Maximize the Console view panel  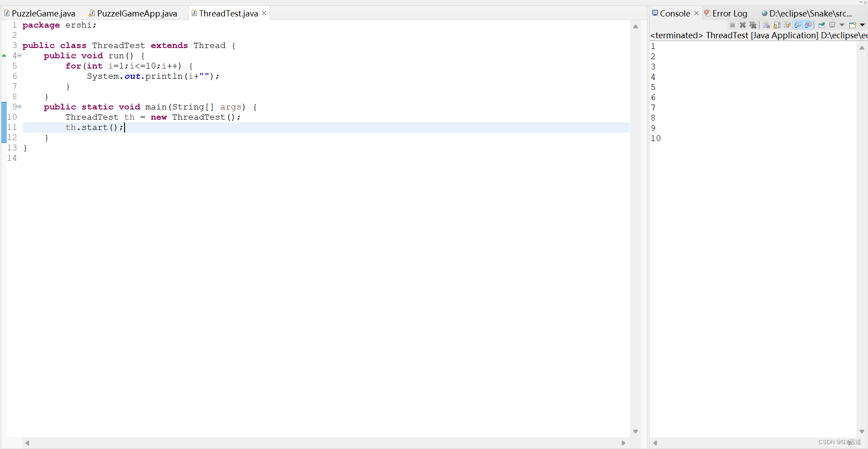coord(865,2)
